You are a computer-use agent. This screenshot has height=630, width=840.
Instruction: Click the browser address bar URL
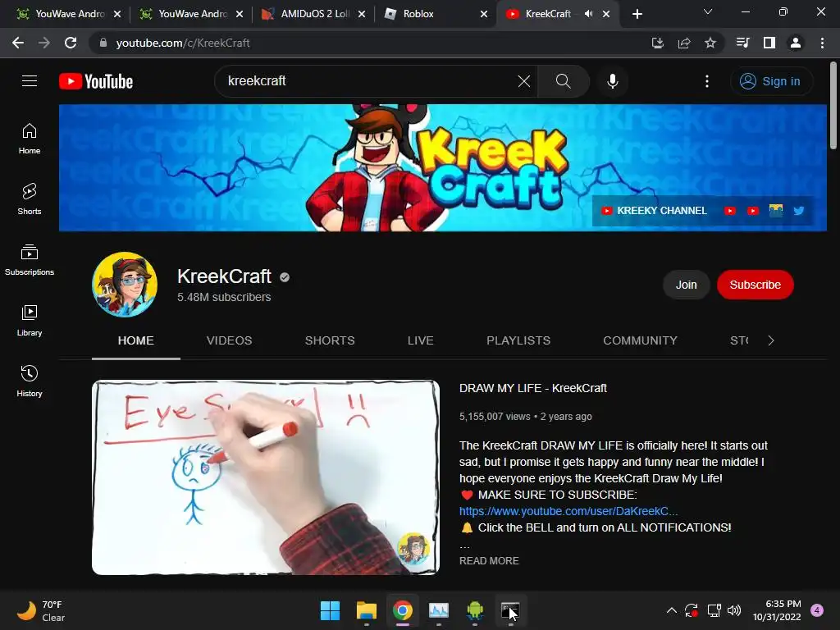[183, 43]
